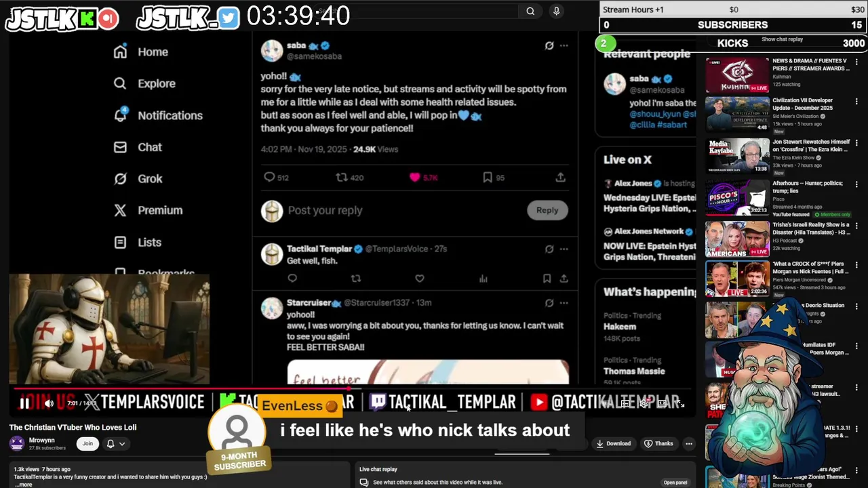Open Mrowynn channel avatar below the video
868x488 pixels.
click(17, 444)
